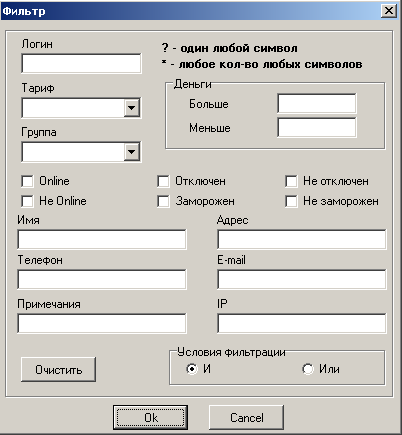
Task: Expand the Группа combo box
Action: coord(132,152)
